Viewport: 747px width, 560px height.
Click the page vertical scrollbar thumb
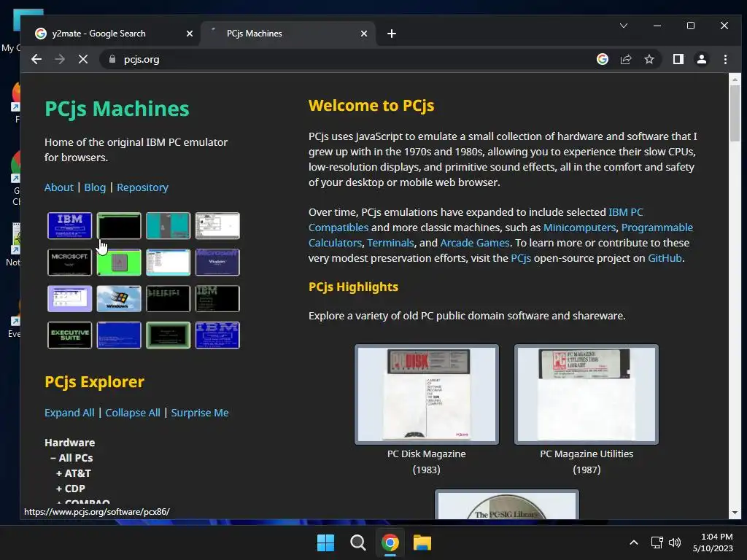[735, 113]
